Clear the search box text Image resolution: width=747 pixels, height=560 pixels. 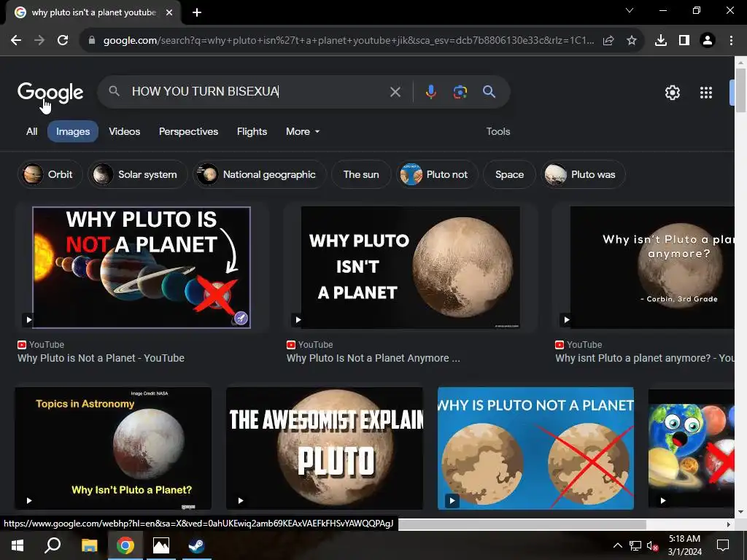tap(395, 92)
